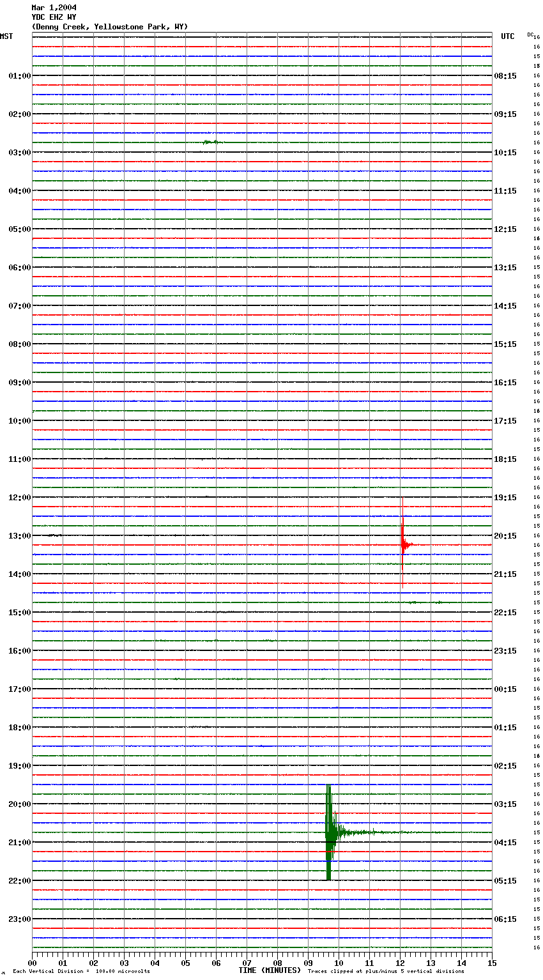Select the 18:00 MST time label
The width and height of the screenshot is (543, 980).
[20, 728]
